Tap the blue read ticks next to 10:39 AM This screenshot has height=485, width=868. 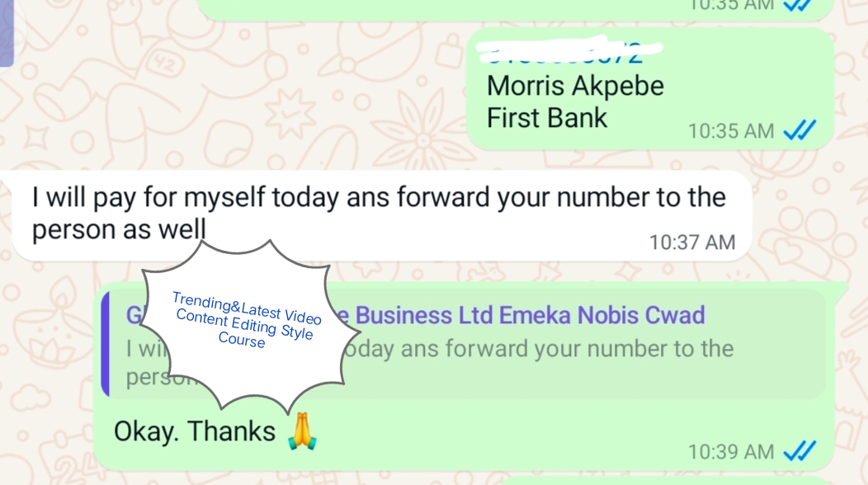[x=800, y=451]
